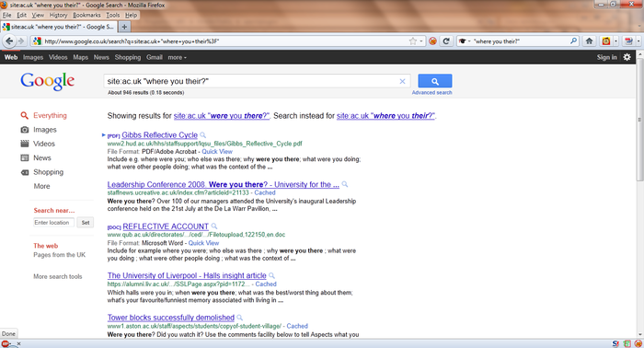Screen dimensions: 644x348
Task: Expand Google's 'more' dropdown in the top bar
Action: coord(177,57)
